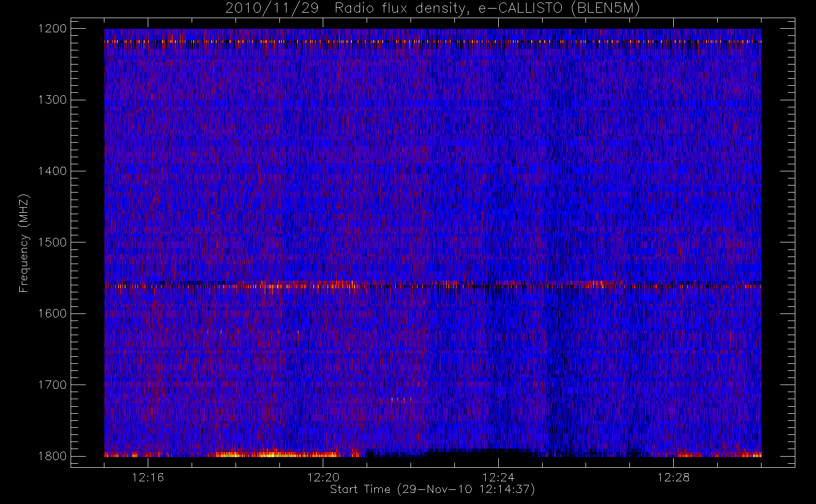This screenshot has height=504, width=816.
Task: Click the '1500' frequency axis label
Action: pos(52,242)
